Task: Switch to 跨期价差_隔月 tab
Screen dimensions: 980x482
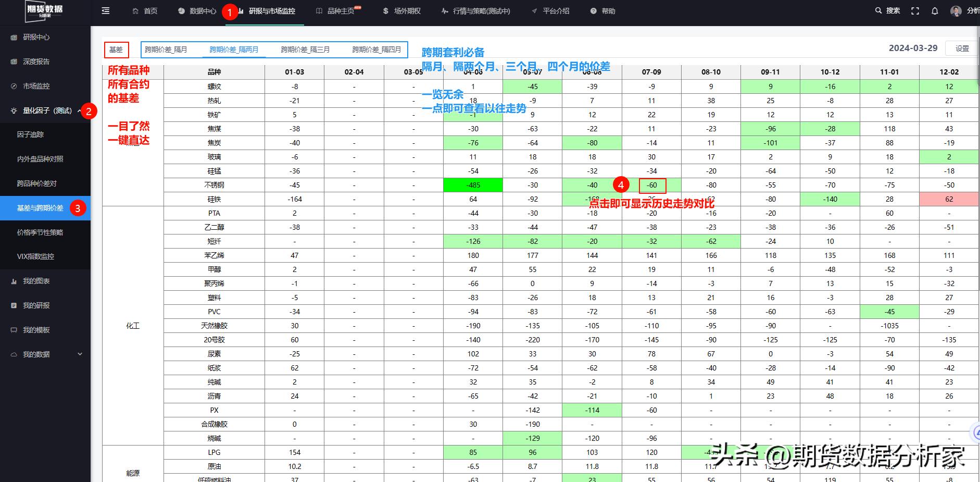Action: click(x=166, y=50)
